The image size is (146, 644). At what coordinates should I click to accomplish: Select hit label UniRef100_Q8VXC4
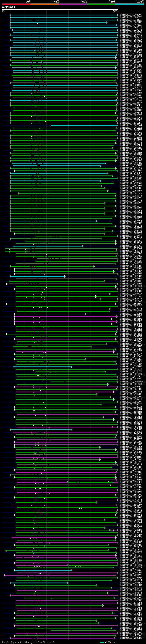[x=131, y=221]
